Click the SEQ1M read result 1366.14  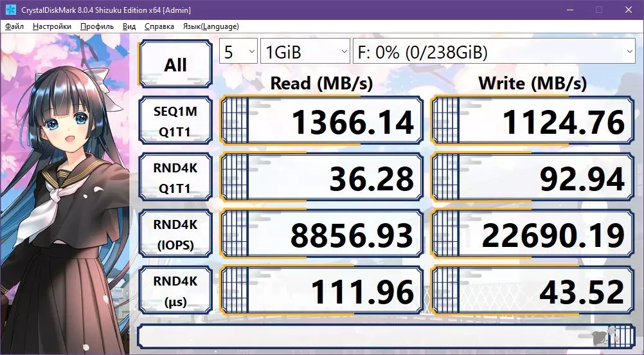[x=322, y=121]
